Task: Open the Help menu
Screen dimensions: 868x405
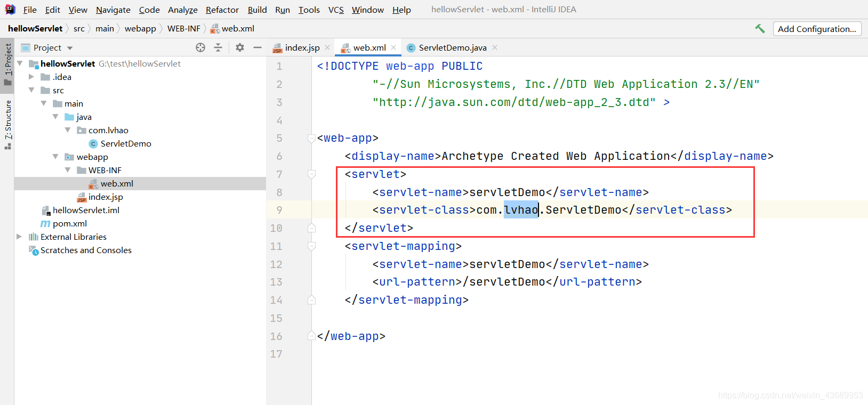Action: 401,10
